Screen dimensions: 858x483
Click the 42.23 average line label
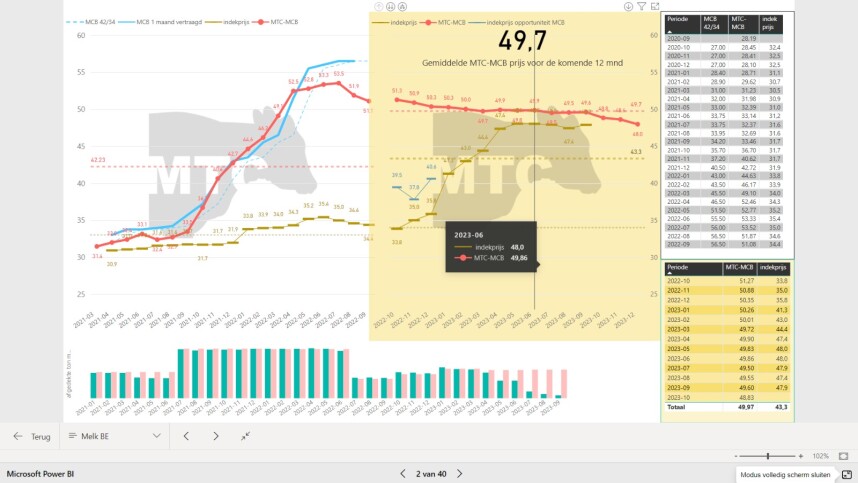pos(98,160)
